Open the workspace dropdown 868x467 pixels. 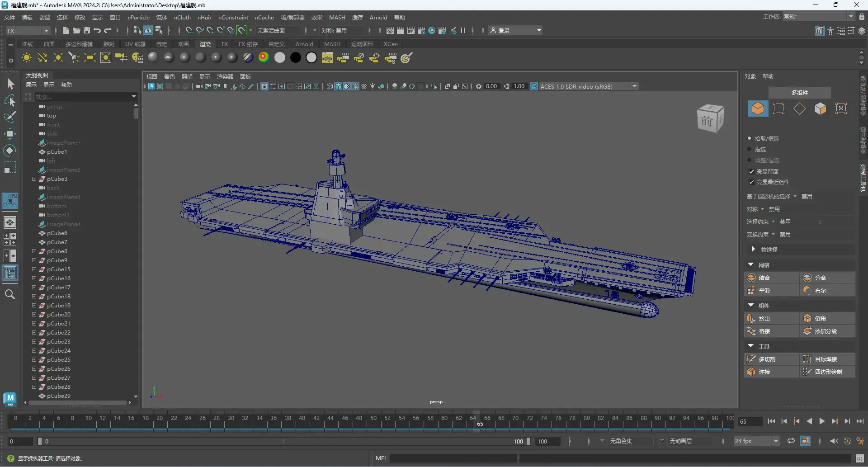tap(819, 16)
